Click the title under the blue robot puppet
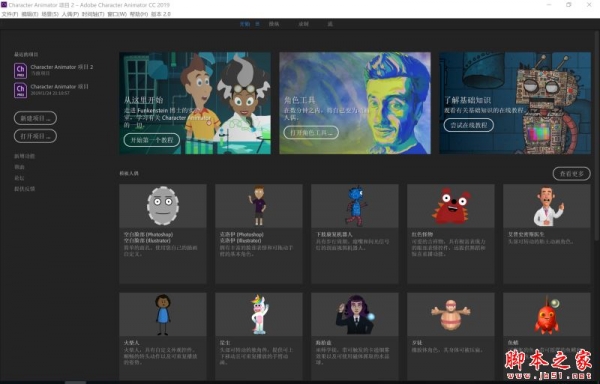The width and height of the screenshot is (600, 384). (x=334, y=234)
